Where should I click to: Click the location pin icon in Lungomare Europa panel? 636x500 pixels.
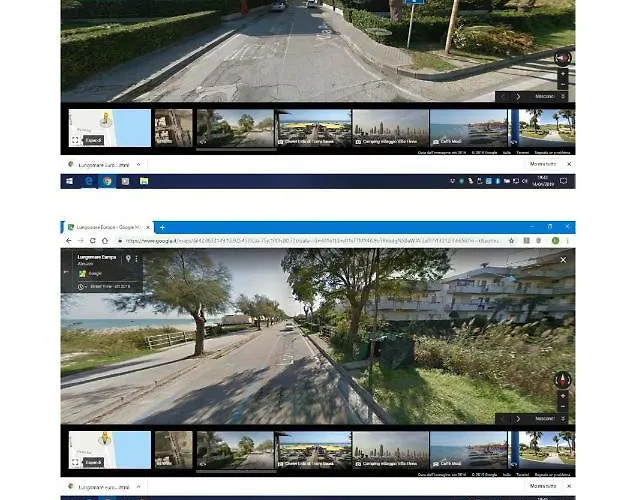click(127, 259)
